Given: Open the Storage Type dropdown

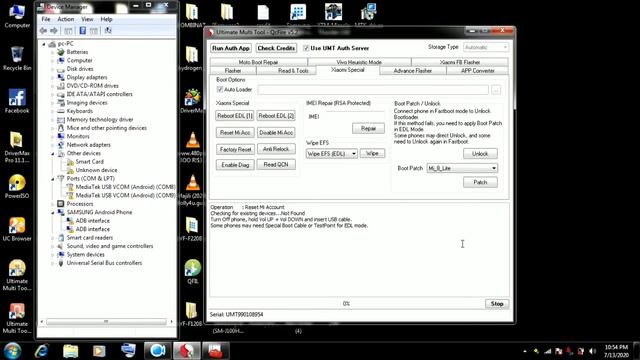Looking at the screenshot, I should click(486, 47).
